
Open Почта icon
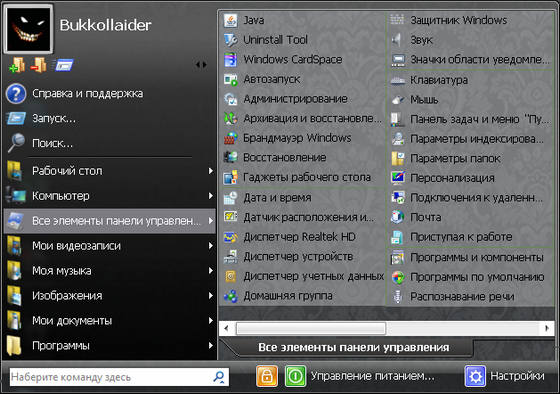398,217
